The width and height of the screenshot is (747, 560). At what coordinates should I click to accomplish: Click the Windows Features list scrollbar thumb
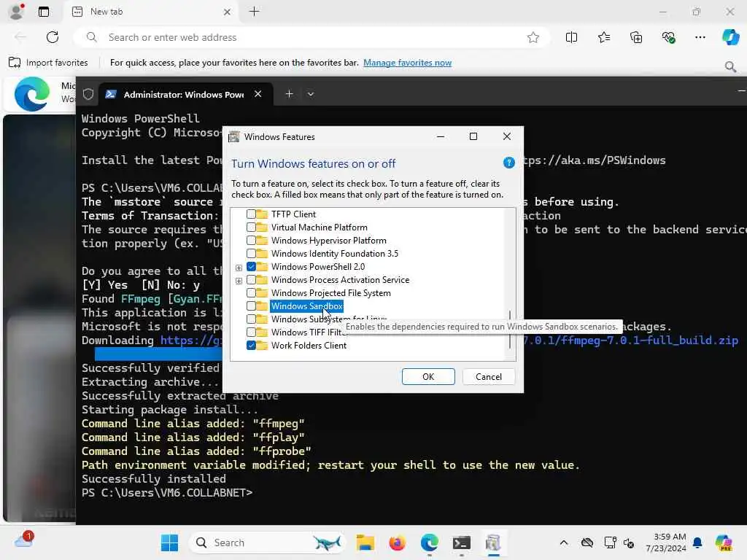pyautogui.click(x=509, y=330)
